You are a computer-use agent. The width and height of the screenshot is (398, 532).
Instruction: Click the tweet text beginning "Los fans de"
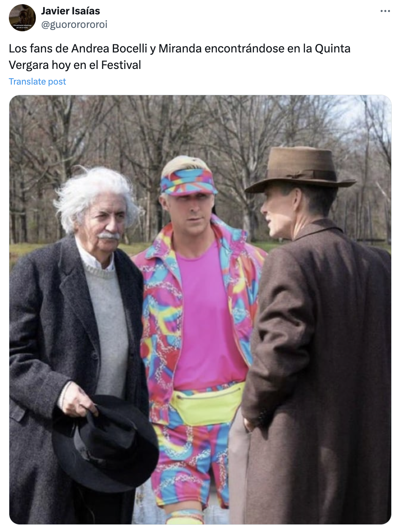click(180, 57)
